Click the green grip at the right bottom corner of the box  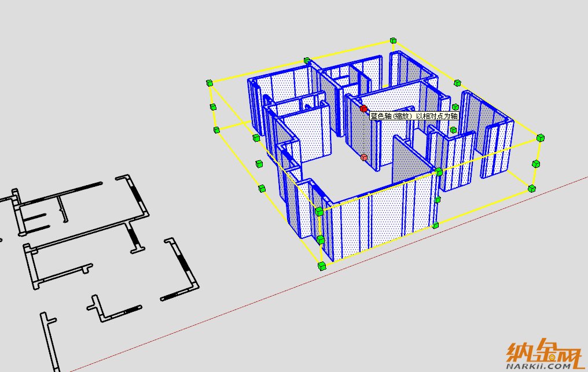tap(532, 189)
